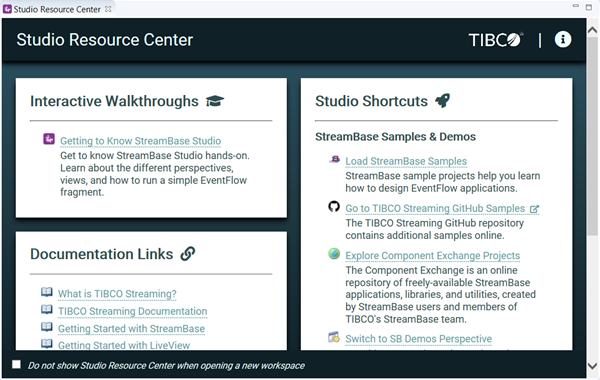Click the green globe Component Exchange icon

pos(334,254)
